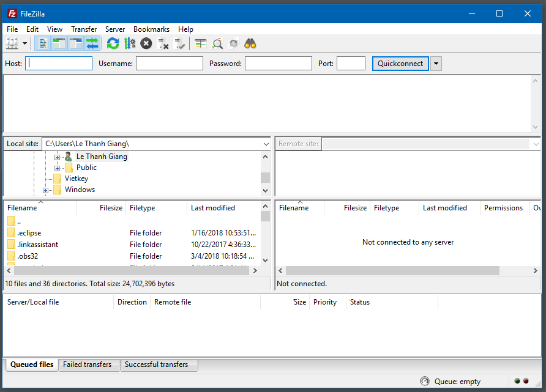Toggle message log display
The width and height of the screenshot is (546, 392).
click(x=43, y=43)
